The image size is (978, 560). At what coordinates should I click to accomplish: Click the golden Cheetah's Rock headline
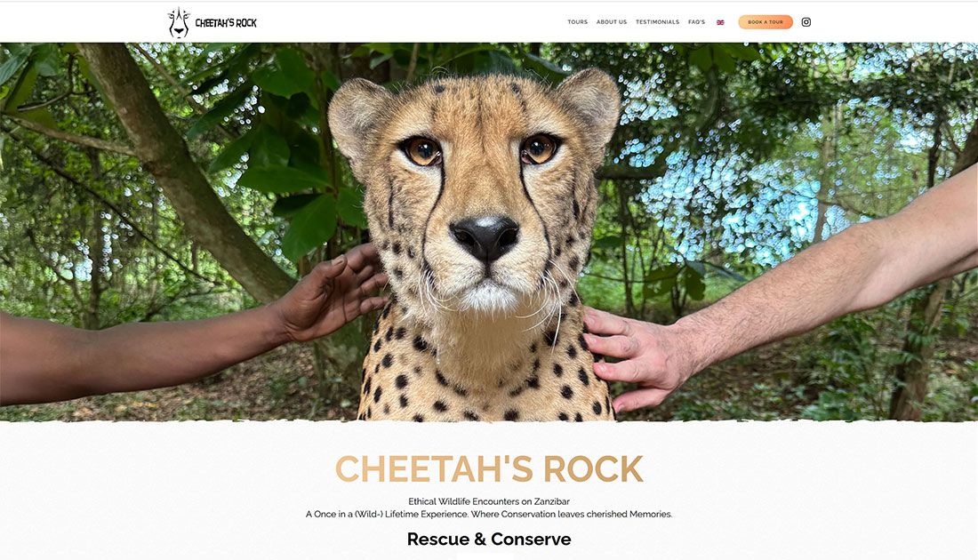[x=489, y=469]
